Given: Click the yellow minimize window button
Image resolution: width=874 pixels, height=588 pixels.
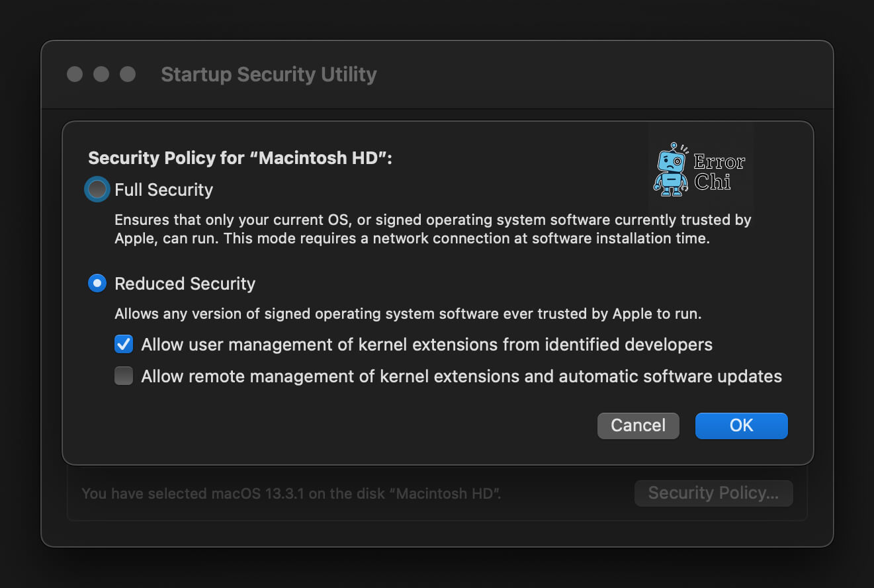Looking at the screenshot, I should (x=99, y=74).
